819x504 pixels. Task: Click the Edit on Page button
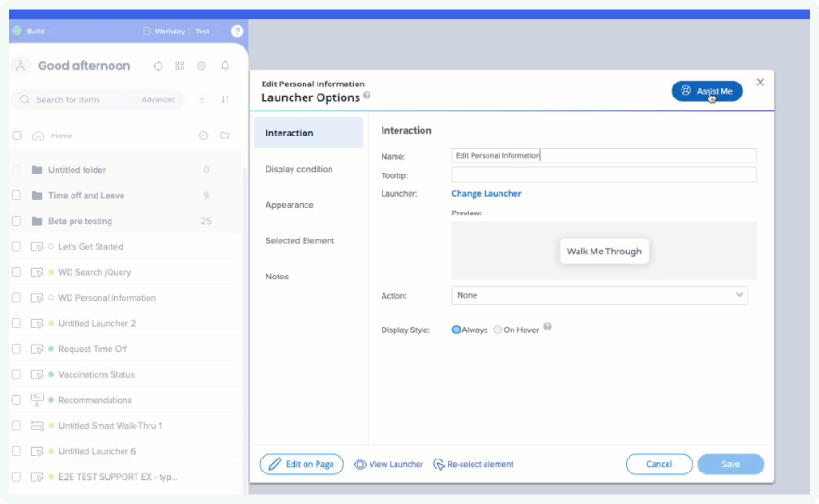pyautogui.click(x=302, y=464)
